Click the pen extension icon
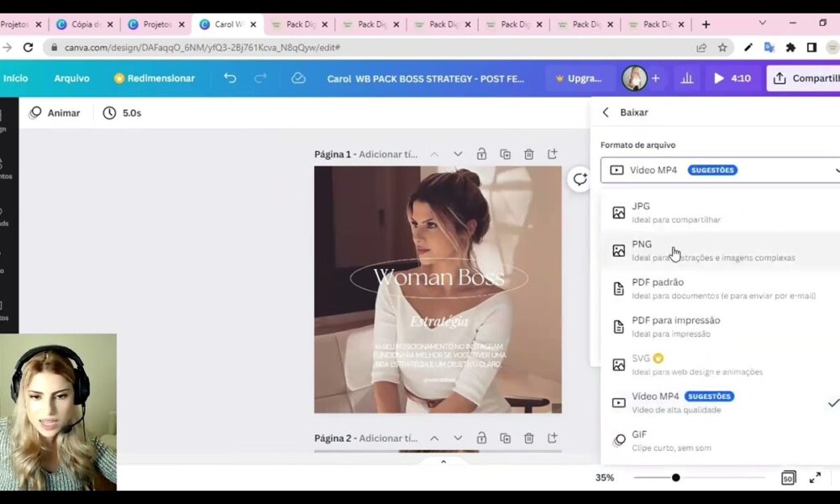This screenshot has width=840, height=504. 748,48
